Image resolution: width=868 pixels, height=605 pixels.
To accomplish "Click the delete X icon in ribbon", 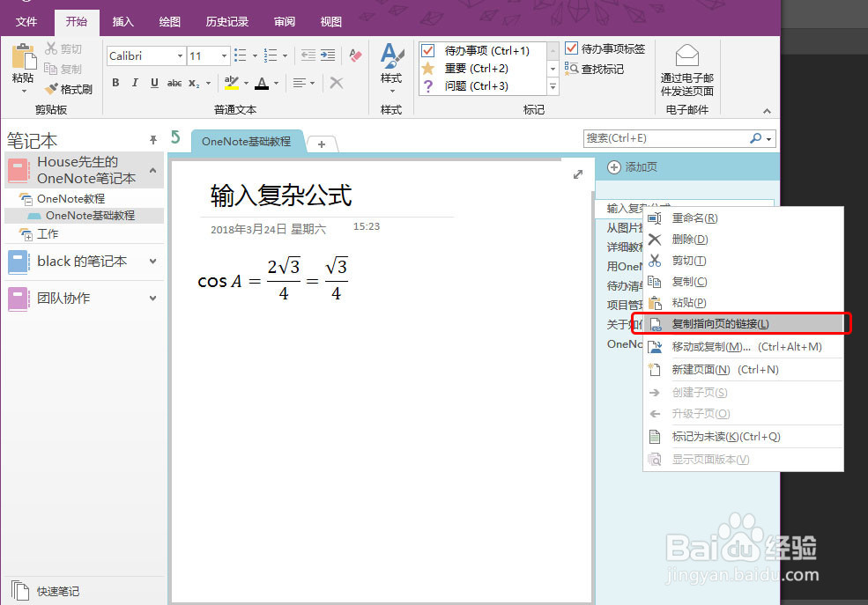I will coord(336,83).
